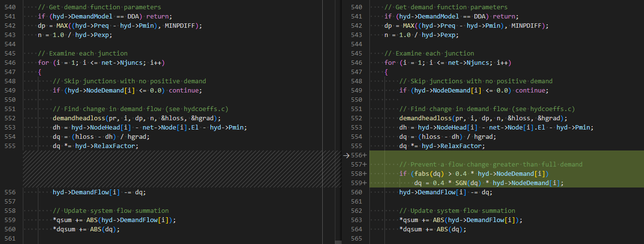The height and width of the screenshot is (244, 644).
Task: Select line number 546 in left pane
Action: 10,63
